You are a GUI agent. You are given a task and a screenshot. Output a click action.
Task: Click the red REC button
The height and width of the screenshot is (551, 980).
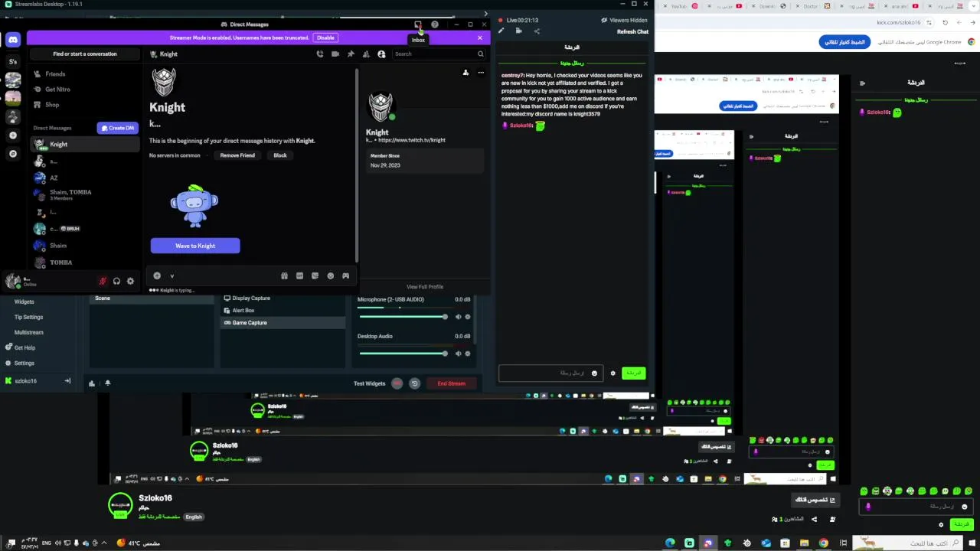[x=397, y=383]
